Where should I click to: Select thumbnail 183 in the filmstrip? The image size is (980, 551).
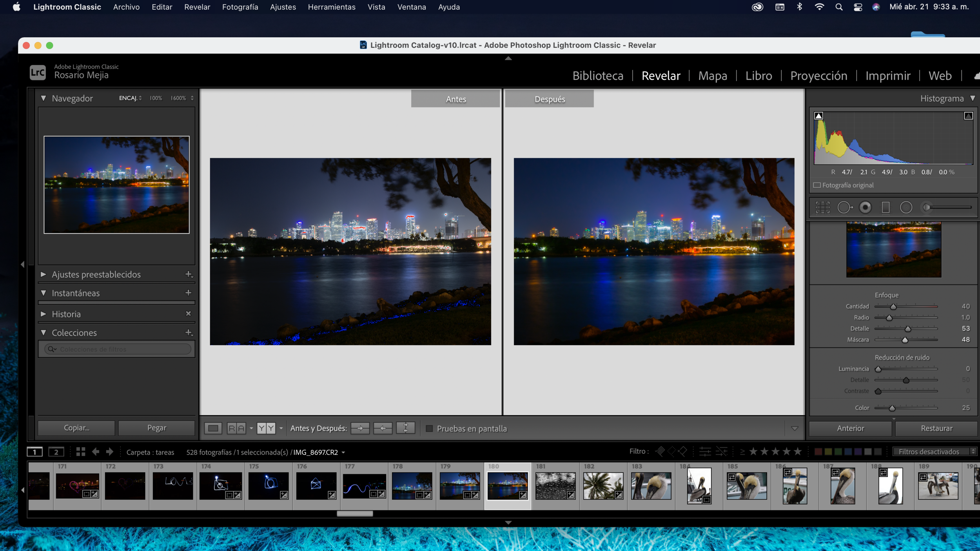click(x=651, y=486)
